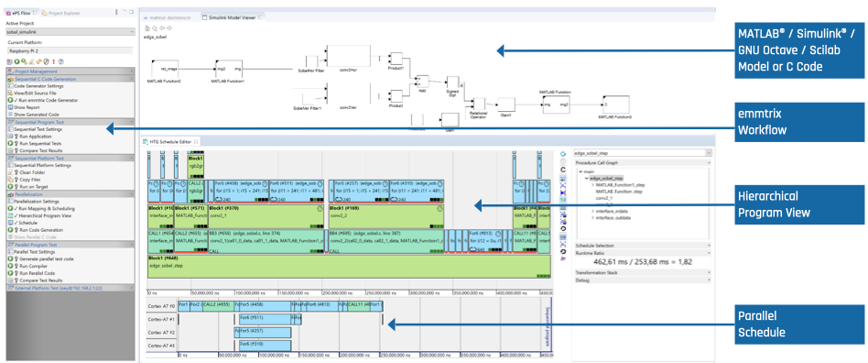Image resolution: width=868 pixels, height=363 pixels.
Task: Open the Active Project dropdown sobel_simulink
Action: pyautogui.click(x=71, y=32)
